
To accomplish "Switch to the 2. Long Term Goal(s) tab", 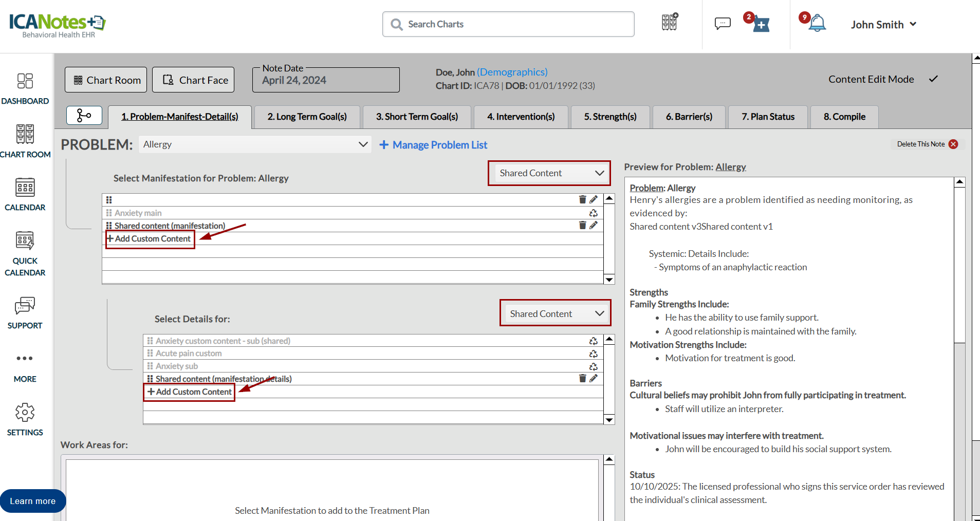I will tap(307, 117).
